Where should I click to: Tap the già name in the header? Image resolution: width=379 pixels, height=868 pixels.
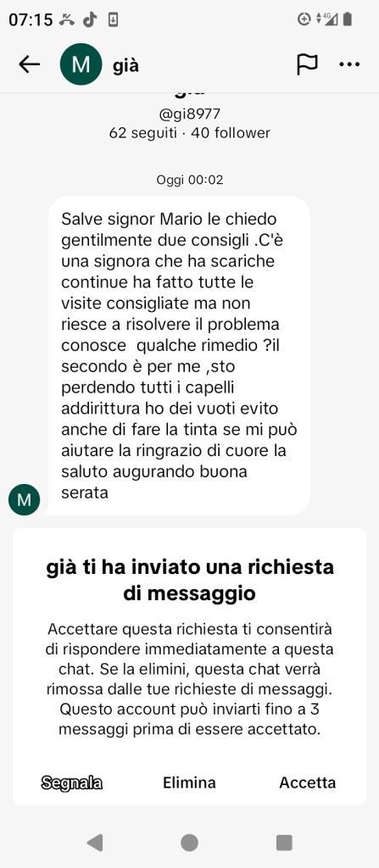[x=125, y=66]
